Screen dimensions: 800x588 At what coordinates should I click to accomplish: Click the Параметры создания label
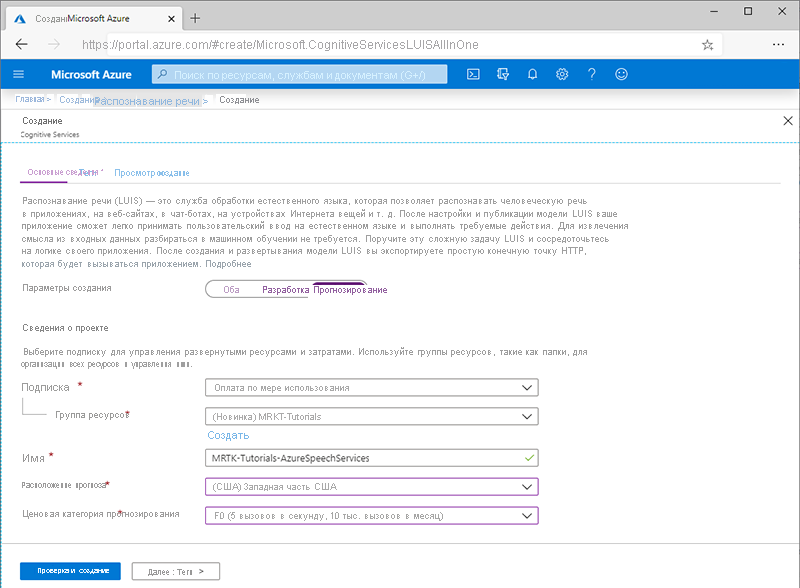[x=67, y=288]
